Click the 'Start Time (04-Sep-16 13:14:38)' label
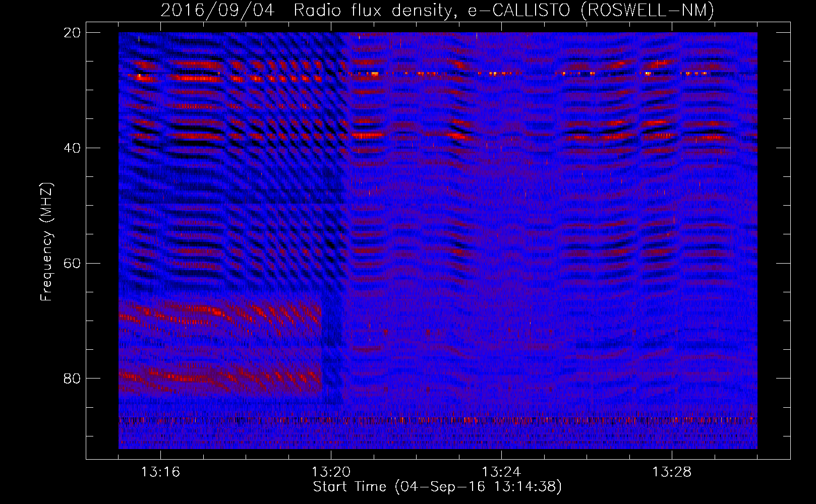Screen dimensions: 816x504 437,487
